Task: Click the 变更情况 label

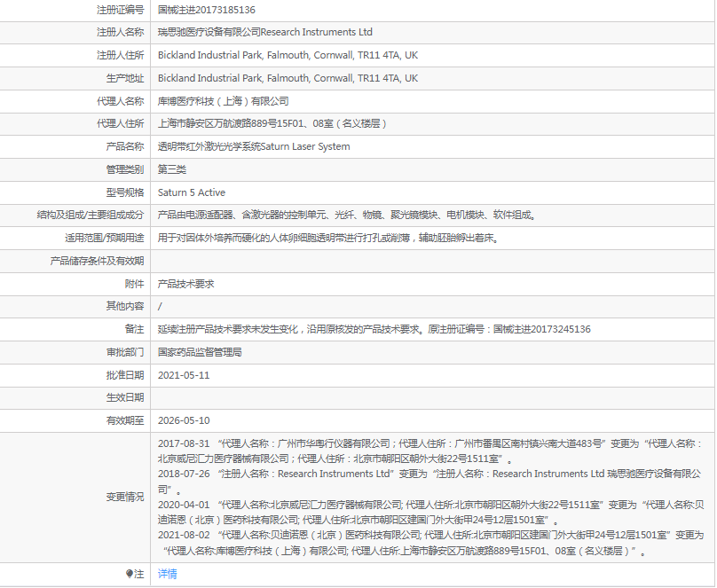Action: [125, 497]
